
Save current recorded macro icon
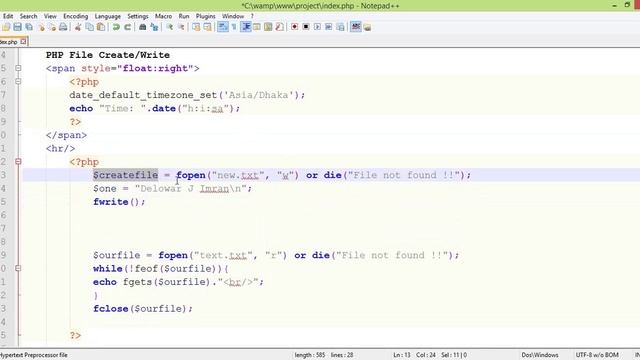tap(340, 27)
